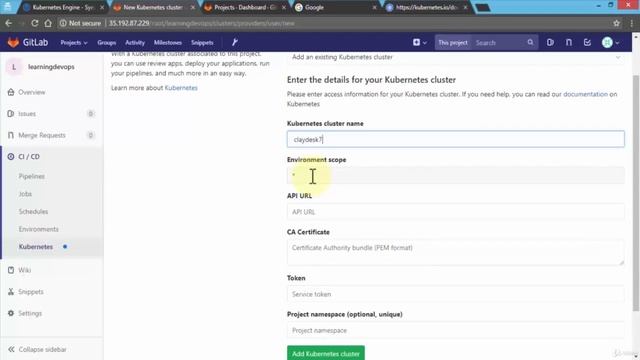
Task: Click the page vertical scrollbar
Action: point(636,192)
